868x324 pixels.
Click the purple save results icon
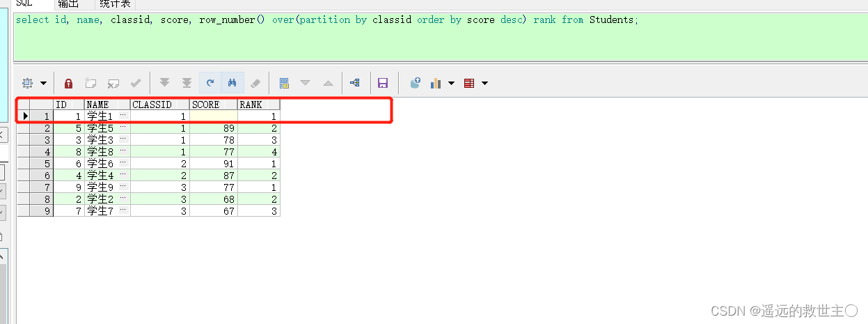[382, 83]
